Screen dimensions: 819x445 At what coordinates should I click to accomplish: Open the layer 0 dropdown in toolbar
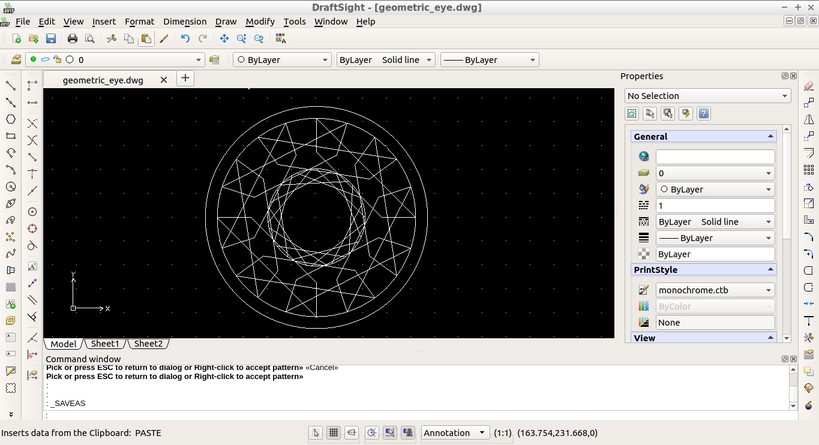coord(114,60)
